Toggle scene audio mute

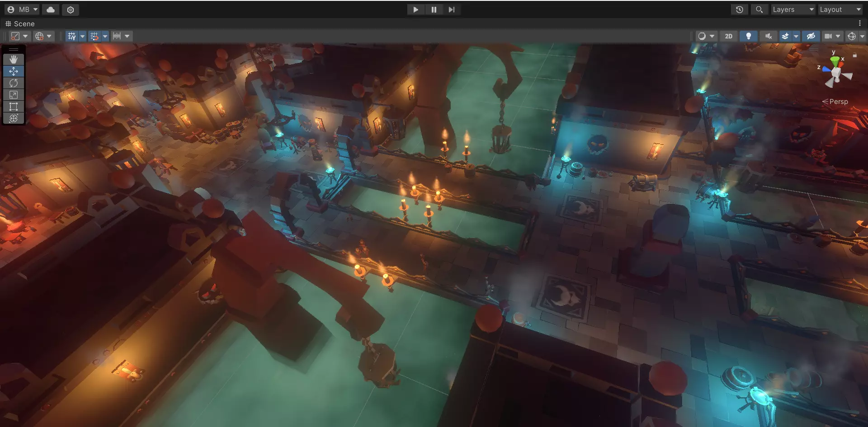pos(768,36)
